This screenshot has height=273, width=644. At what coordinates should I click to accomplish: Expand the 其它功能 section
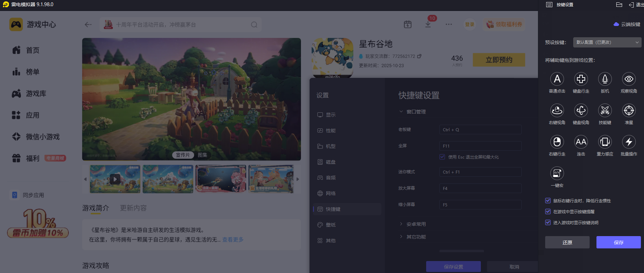click(x=401, y=236)
